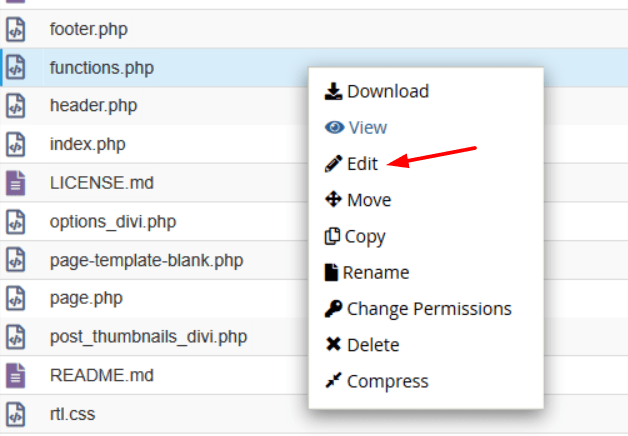Click the purple README.md file icon
The height and width of the screenshot is (436, 628).
pyautogui.click(x=16, y=376)
